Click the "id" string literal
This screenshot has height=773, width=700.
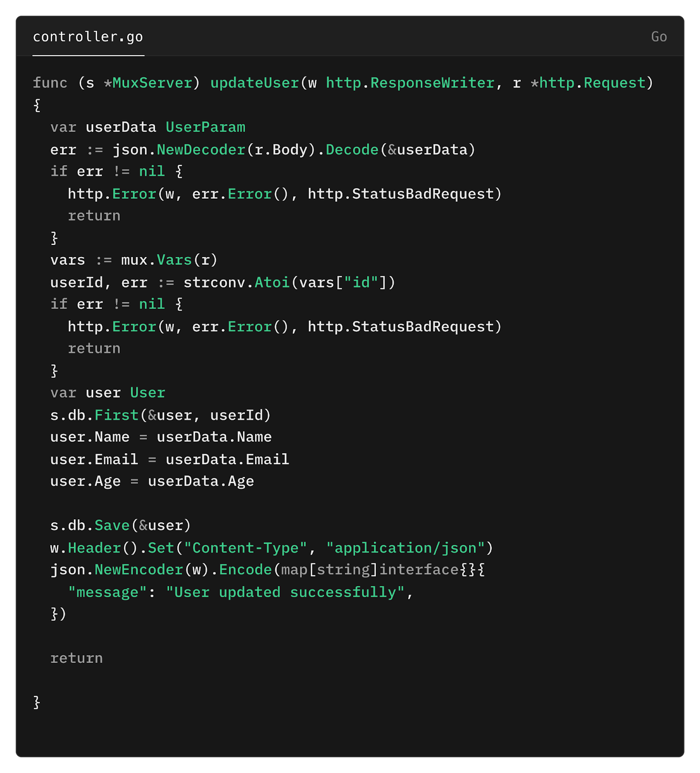click(361, 282)
